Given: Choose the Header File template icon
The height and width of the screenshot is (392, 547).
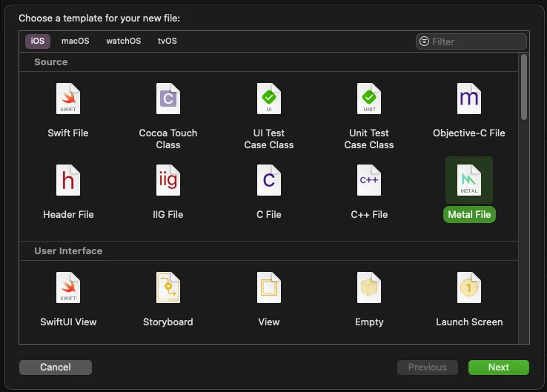Looking at the screenshot, I should [x=68, y=180].
